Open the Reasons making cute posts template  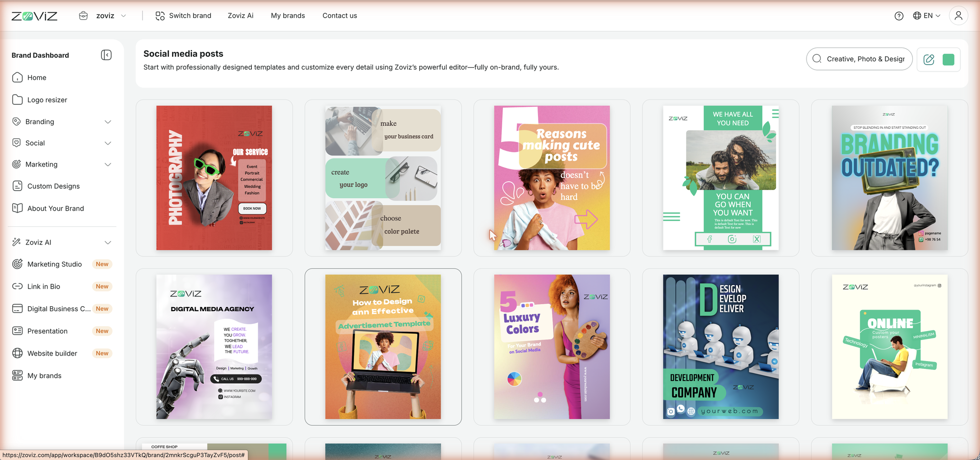tap(552, 178)
